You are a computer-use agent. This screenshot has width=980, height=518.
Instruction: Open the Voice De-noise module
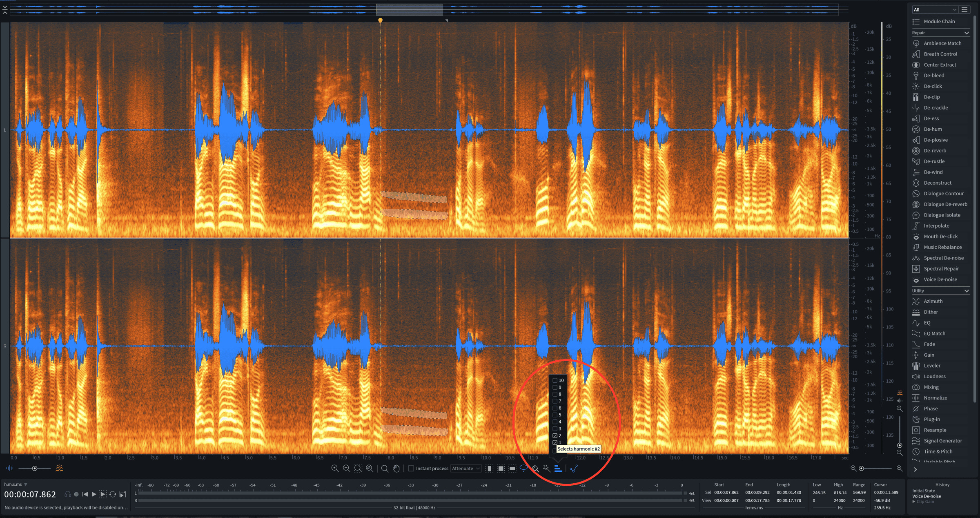941,279
